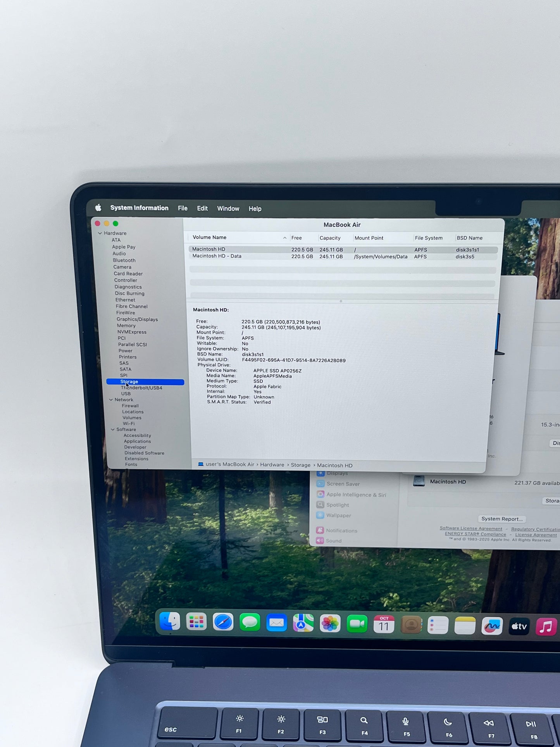Select Wi-Fi under Network
560x747 pixels.
pos(129,423)
